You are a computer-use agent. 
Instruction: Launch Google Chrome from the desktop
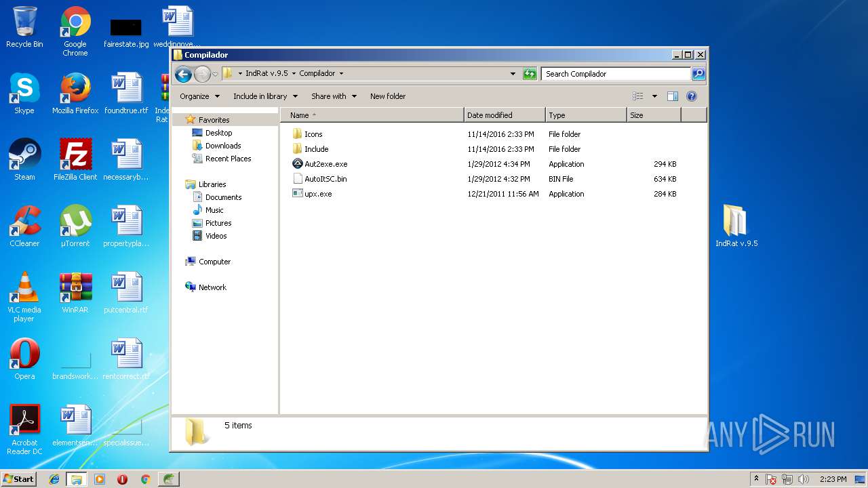tap(75, 31)
